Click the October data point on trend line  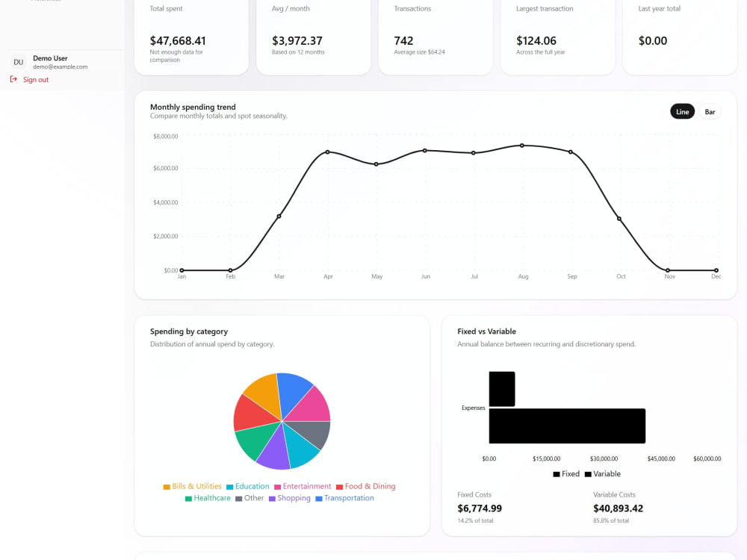619,219
